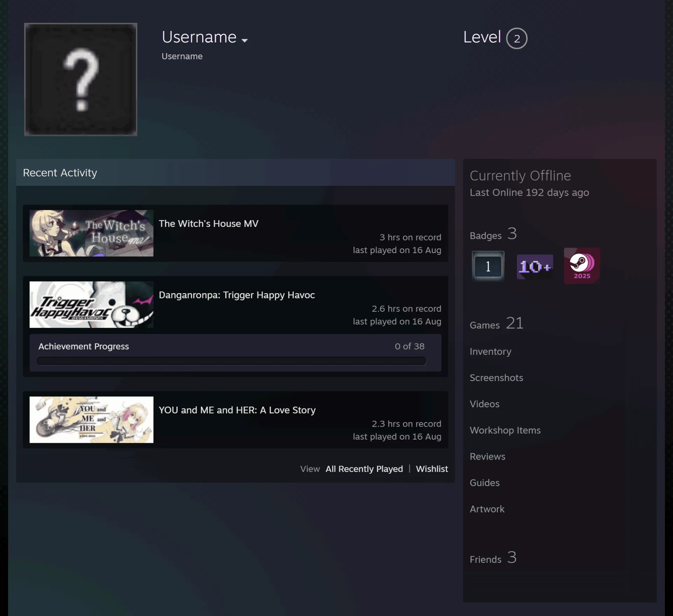
Task: Click the level 2 circle icon
Action: point(517,38)
